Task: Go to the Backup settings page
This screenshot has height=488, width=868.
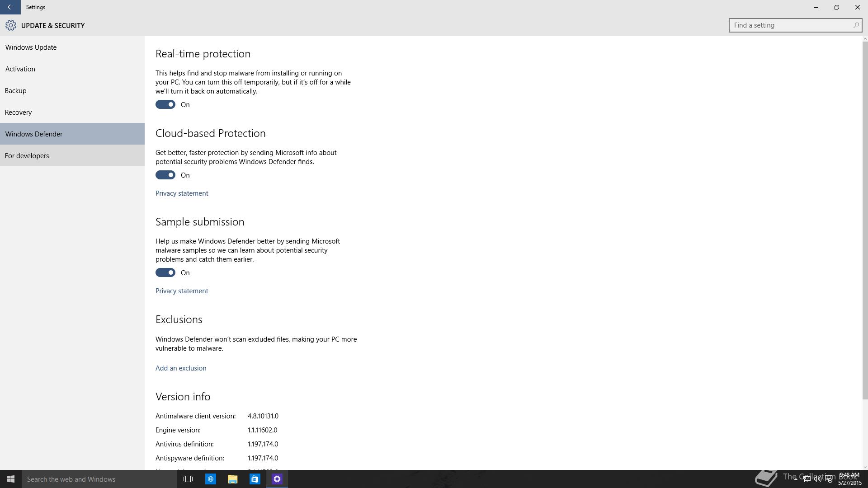Action: [72, 90]
